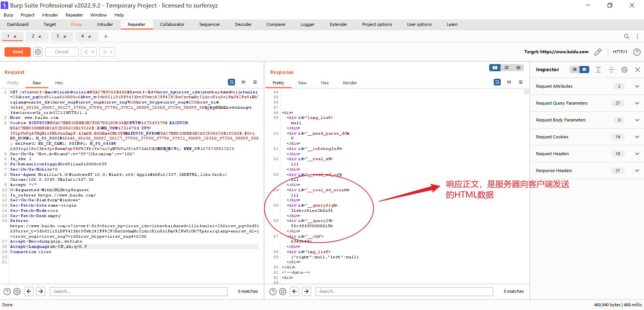The height and width of the screenshot is (310, 644).
Task: Open request search settings gear
Action: click(17, 291)
